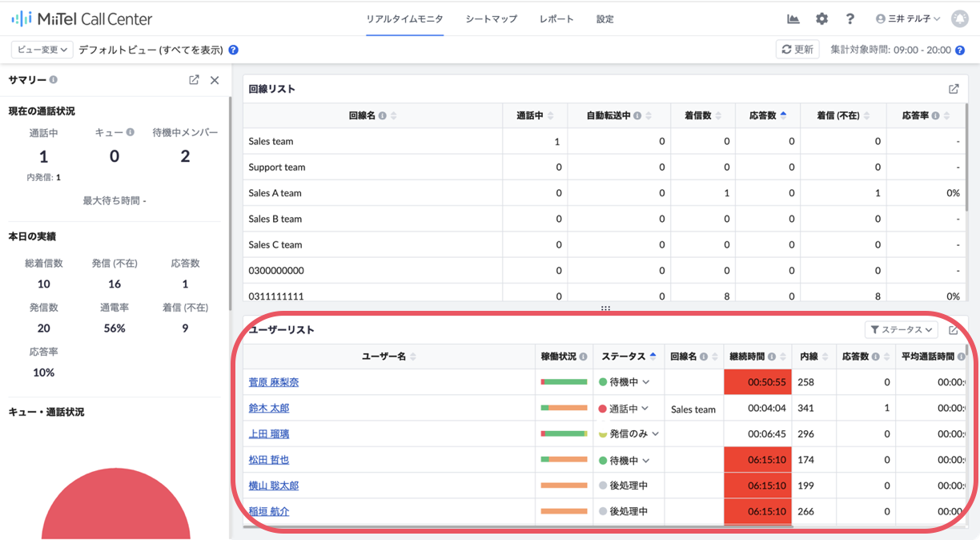The height and width of the screenshot is (540, 980).
Task: Click the ユーザーリスト horizontal scrollbar
Action: pyautogui.click(x=518, y=526)
